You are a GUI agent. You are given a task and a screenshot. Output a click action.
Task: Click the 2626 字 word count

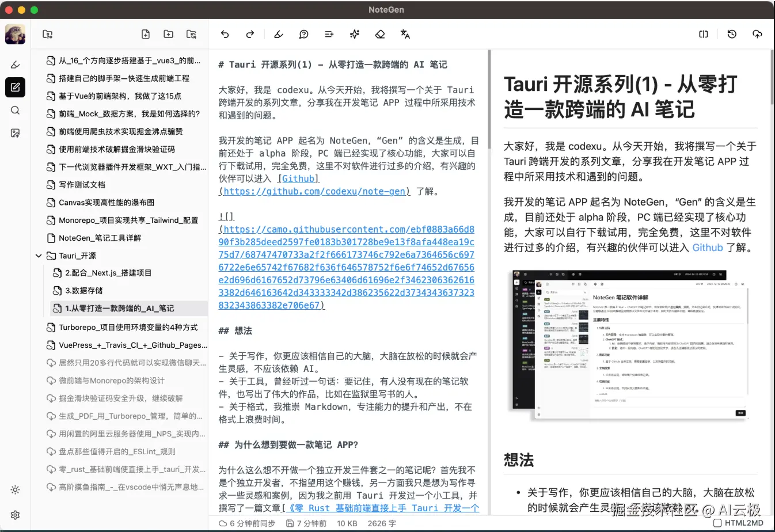point(382,523)
